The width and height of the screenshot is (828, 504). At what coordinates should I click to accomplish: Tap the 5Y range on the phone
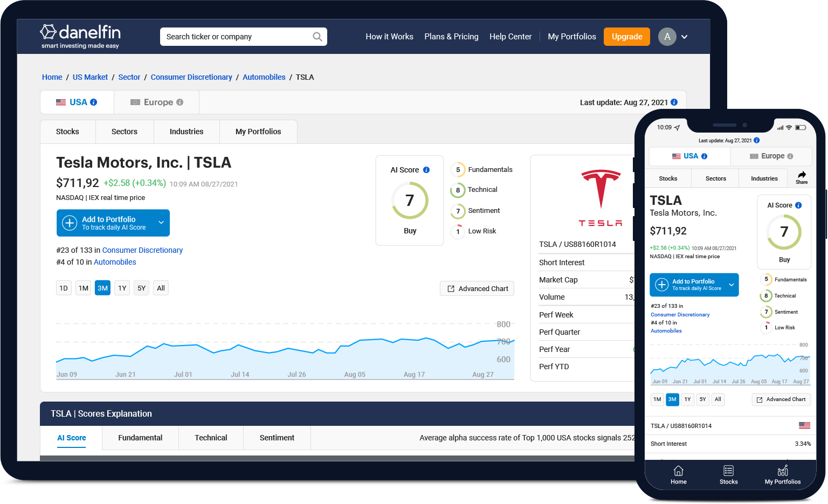tap(702, 399)
